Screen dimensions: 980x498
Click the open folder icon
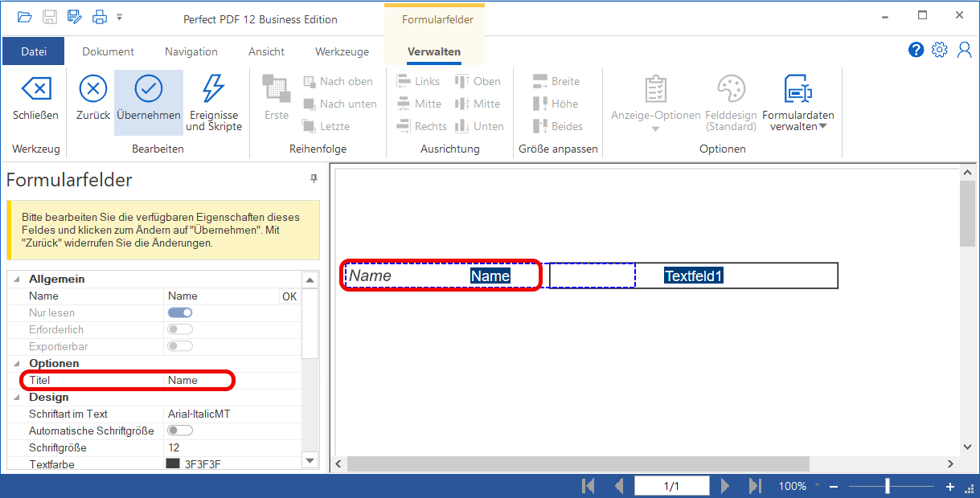point(25,17)
